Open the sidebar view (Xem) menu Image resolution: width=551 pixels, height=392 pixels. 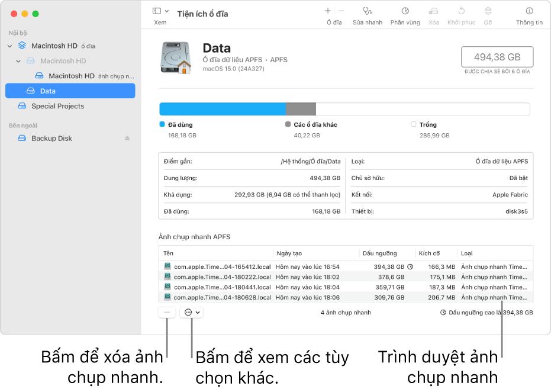[x=160, y=11]
